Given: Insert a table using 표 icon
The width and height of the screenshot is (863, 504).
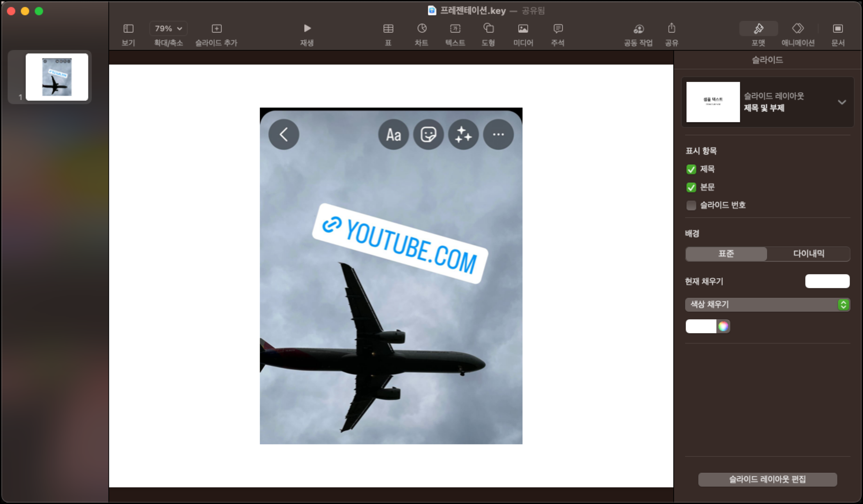Looking at the screenshot, I should coord(388,28).
